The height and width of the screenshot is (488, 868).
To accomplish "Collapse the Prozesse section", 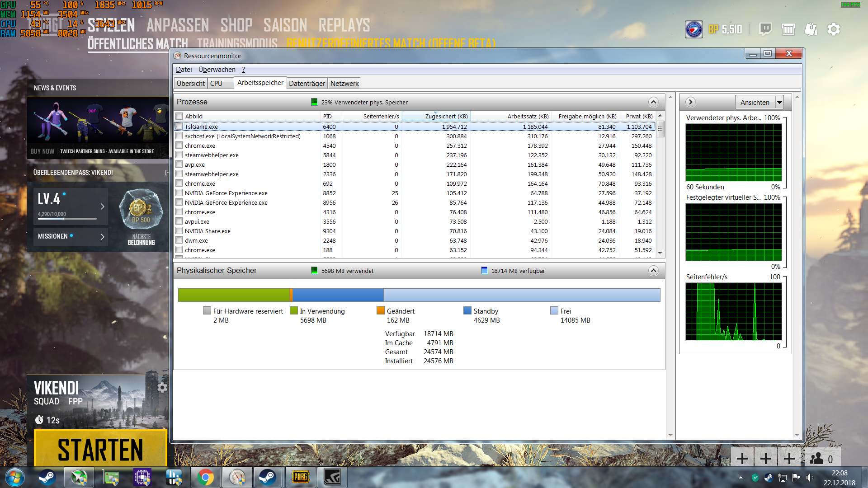I will 653,102.
